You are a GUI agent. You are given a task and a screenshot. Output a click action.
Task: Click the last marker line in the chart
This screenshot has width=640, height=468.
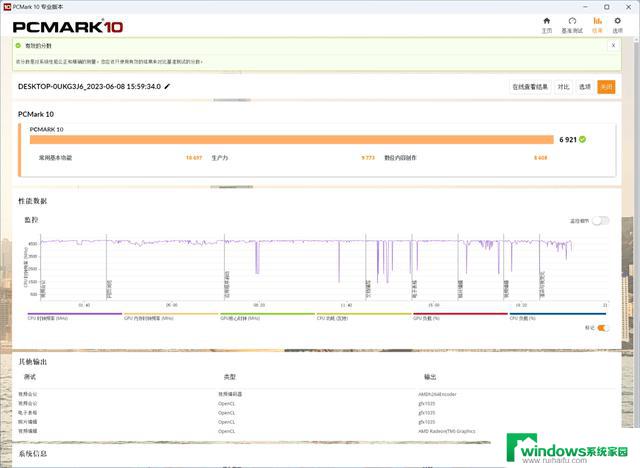pyautogui.click(x=540, y=267)
